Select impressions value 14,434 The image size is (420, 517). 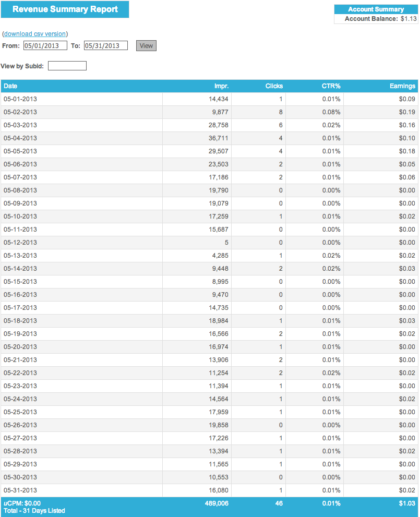(x=218, y=99)
